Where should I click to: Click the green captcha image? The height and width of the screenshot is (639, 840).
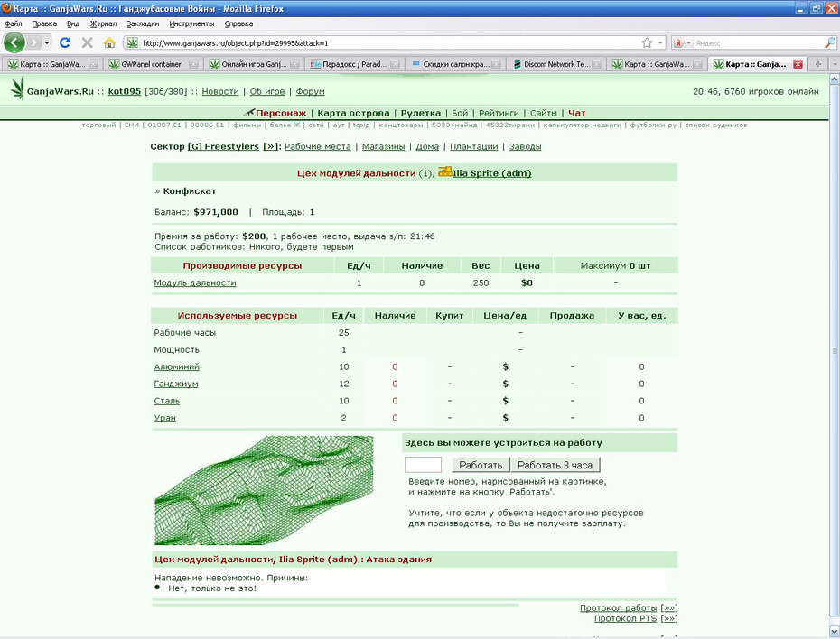tap(264, 490)
